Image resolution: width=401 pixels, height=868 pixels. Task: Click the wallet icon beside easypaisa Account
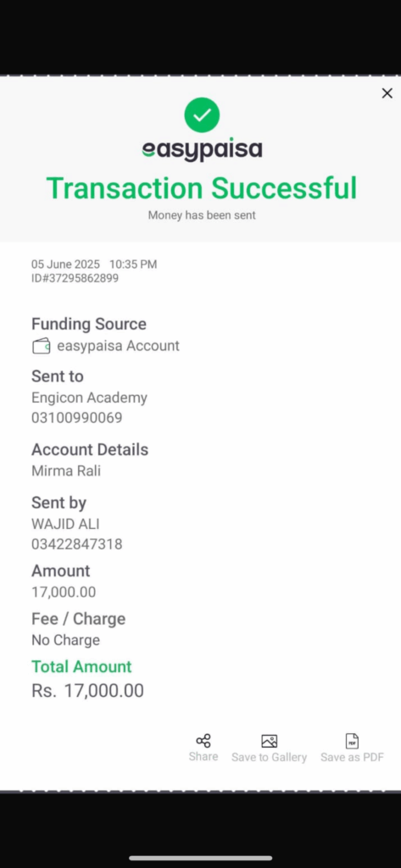pos(41,347)
